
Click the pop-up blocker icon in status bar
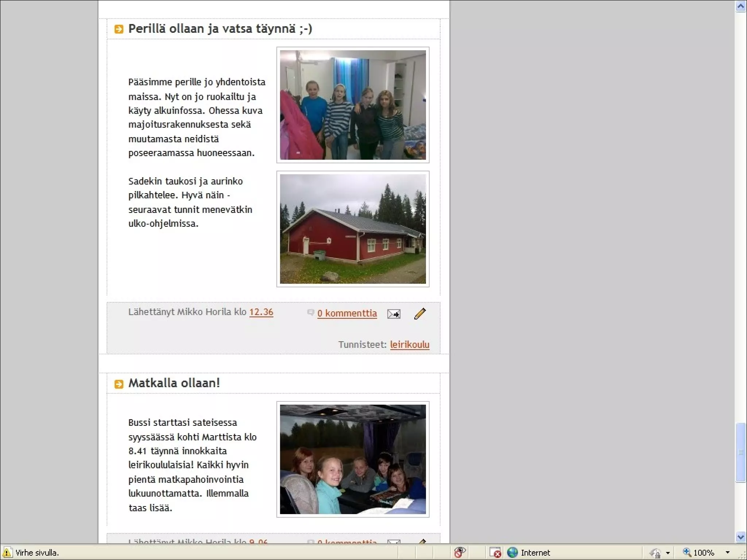point(495,553)
